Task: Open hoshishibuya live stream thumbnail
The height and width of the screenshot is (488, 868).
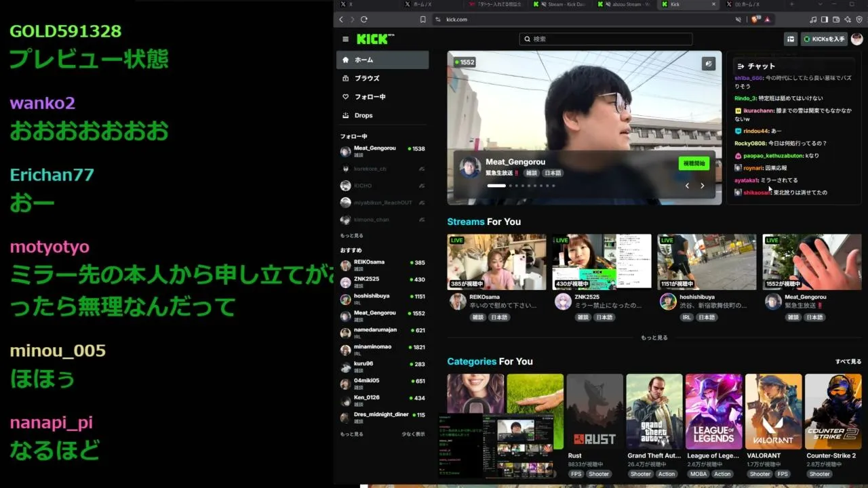Action: pos(707,262)
